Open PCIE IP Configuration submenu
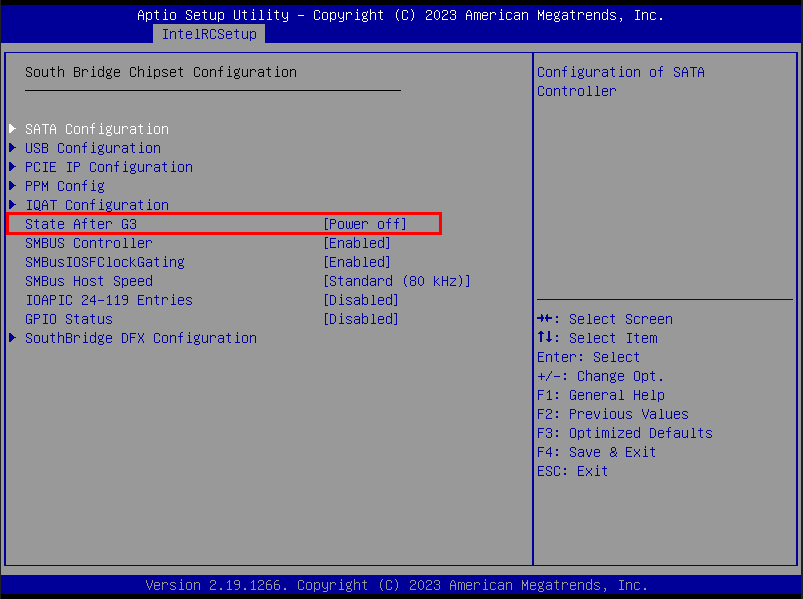Image resolution: width=803 pixels, height=599 pixels. tap(109, 167)
